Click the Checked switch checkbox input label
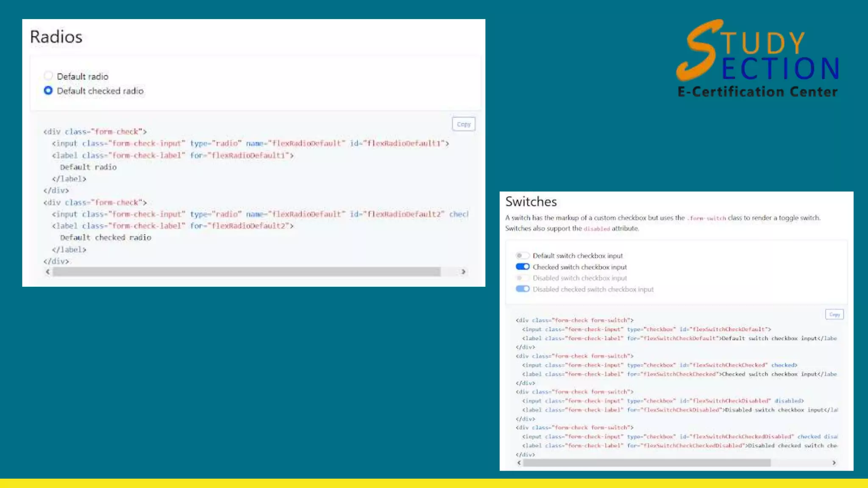Screen dimensions: 868x488 579,267
